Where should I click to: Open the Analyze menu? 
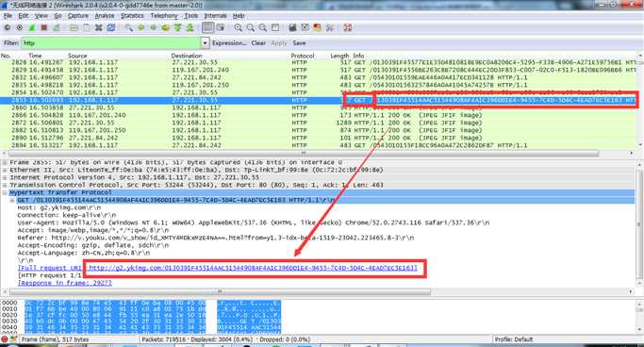pyautogui.click(x=105, y=16)
